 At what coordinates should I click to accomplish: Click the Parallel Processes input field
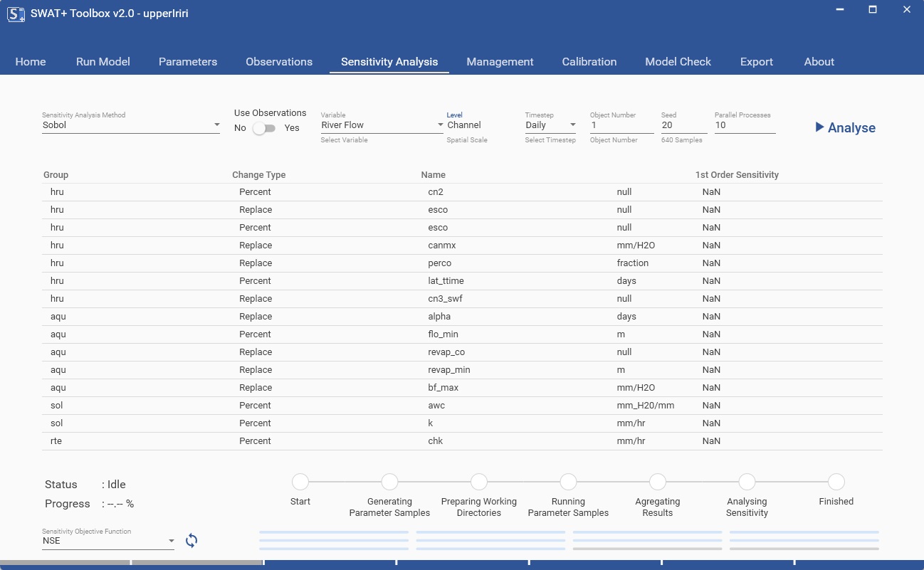click(x=745, y=125)
